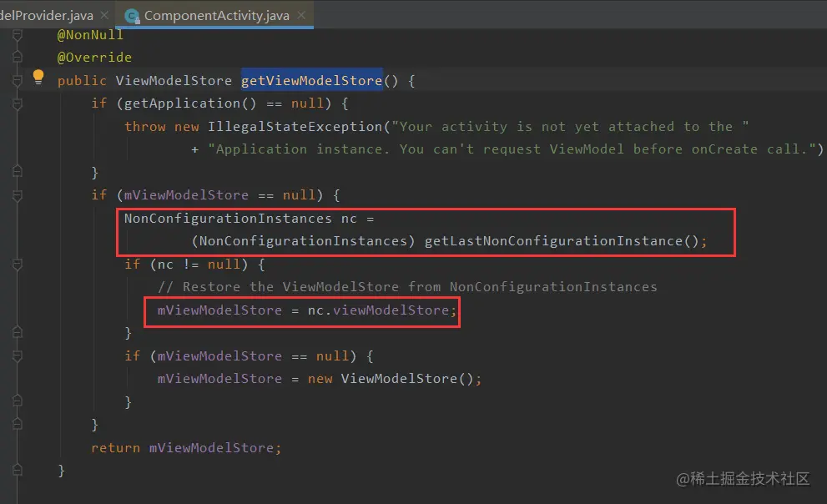Click fold end marker above the return statement
The width and height of the screenshot is (827, 504).
17,425
